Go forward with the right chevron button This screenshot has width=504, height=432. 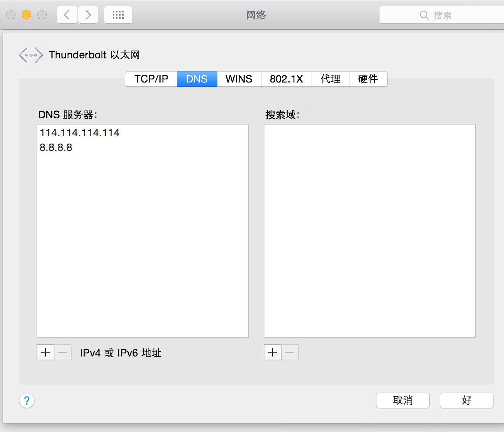[x=88, y=15]
